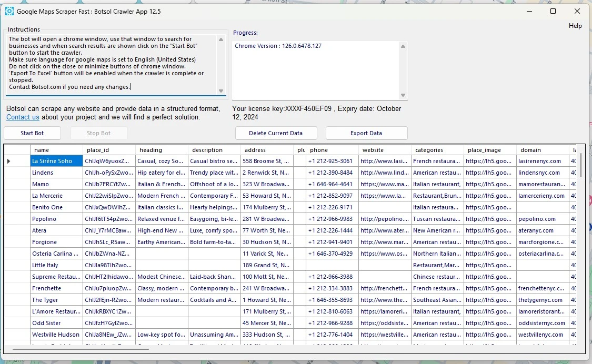Click the Botsol app icon in title bar
Viewport: 592px width, 364px height.
pos(9,12)
